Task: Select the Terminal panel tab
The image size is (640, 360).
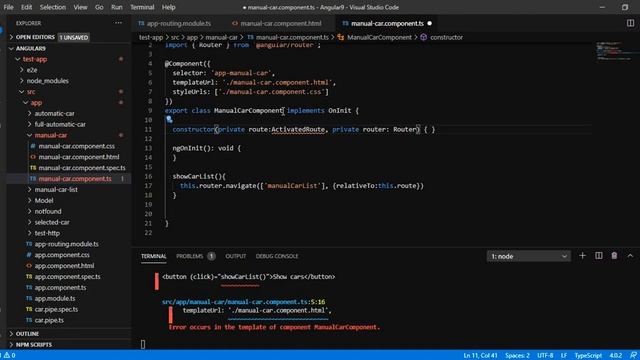Action: pos(153,256)
